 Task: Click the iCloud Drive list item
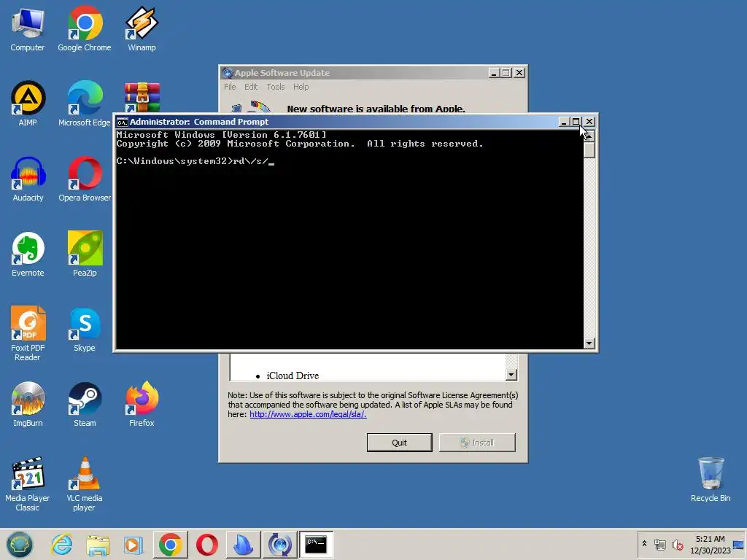293,376
